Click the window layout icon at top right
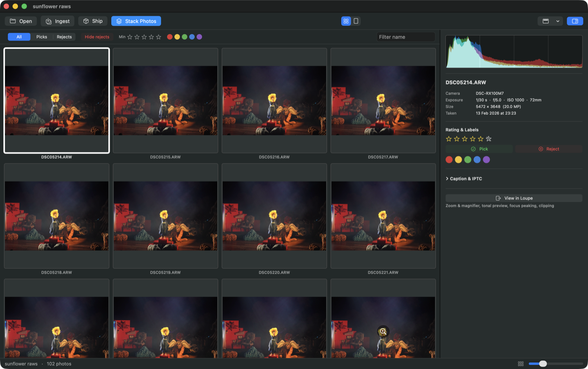 (546, 21)
